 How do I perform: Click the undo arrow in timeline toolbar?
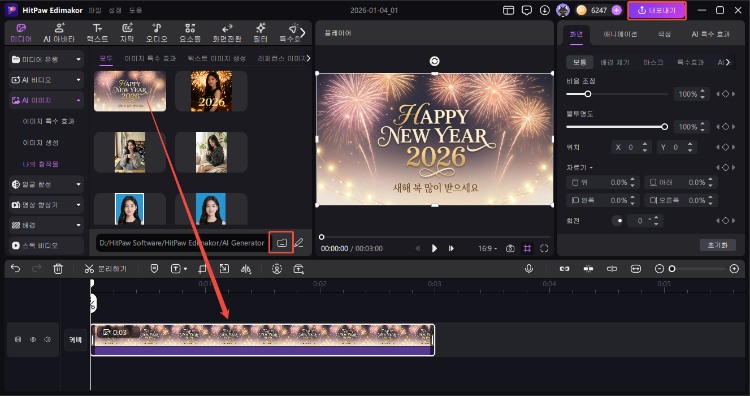pyautogui.click(x=15, y=269)
